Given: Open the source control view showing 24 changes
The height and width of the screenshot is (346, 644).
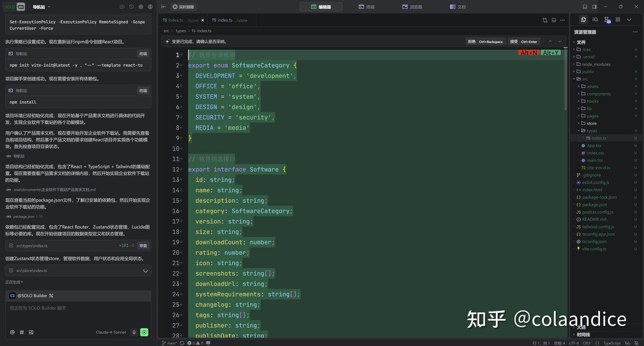Looking at the screenshot, I should click(607, 20).
